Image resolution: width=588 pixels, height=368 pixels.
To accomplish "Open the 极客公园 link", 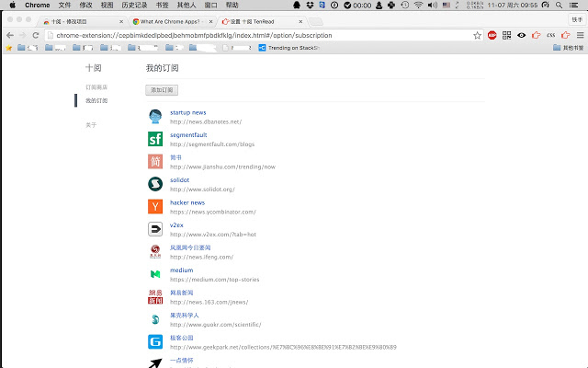I will [182, 338].
